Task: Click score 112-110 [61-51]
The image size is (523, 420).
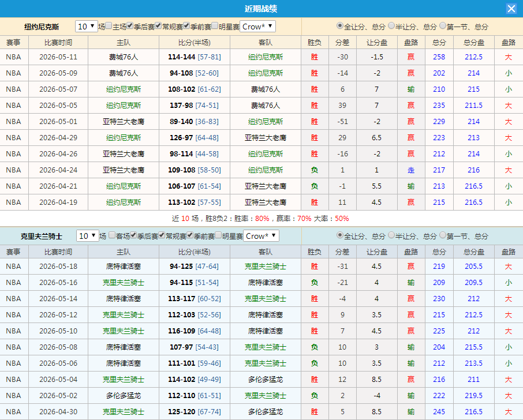Action: coord(195,396)
